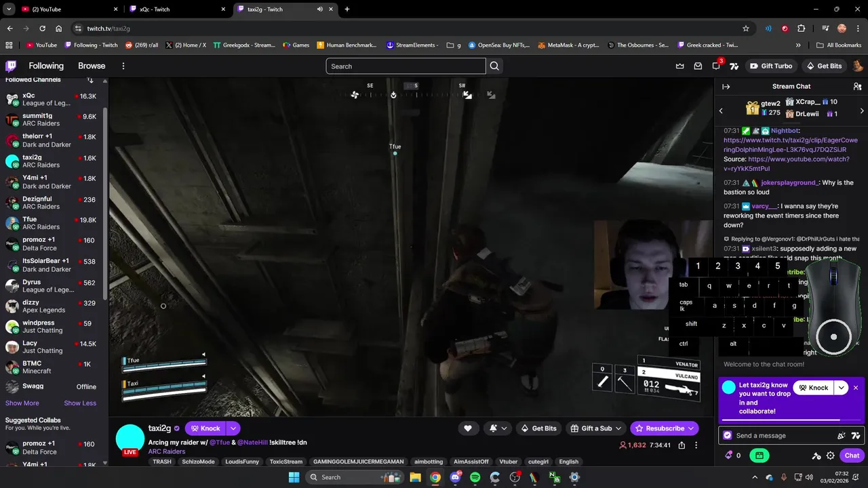Reload the current Twitch page
This screenshot has height=488, width=868.
42,28
